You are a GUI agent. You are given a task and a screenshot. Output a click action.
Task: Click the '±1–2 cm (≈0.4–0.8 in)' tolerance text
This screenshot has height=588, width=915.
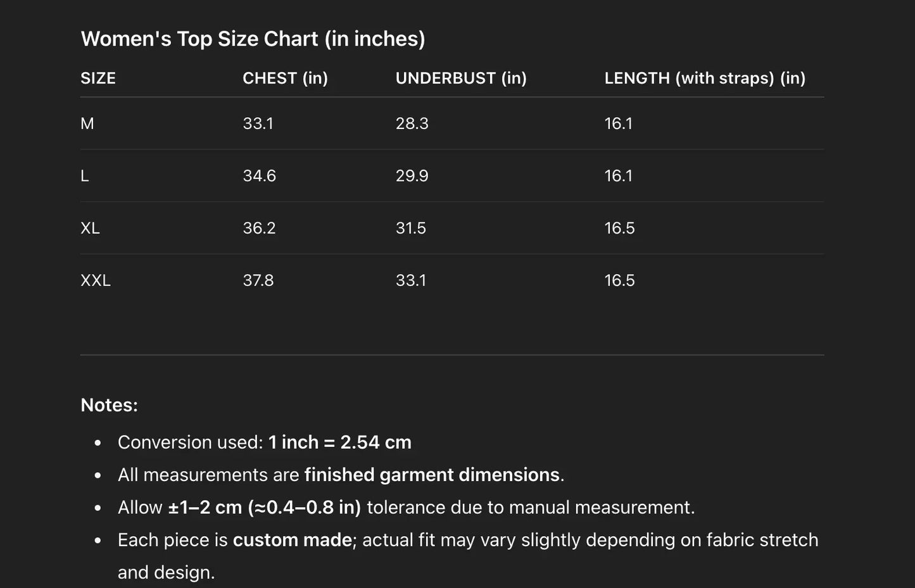(264, 508)
